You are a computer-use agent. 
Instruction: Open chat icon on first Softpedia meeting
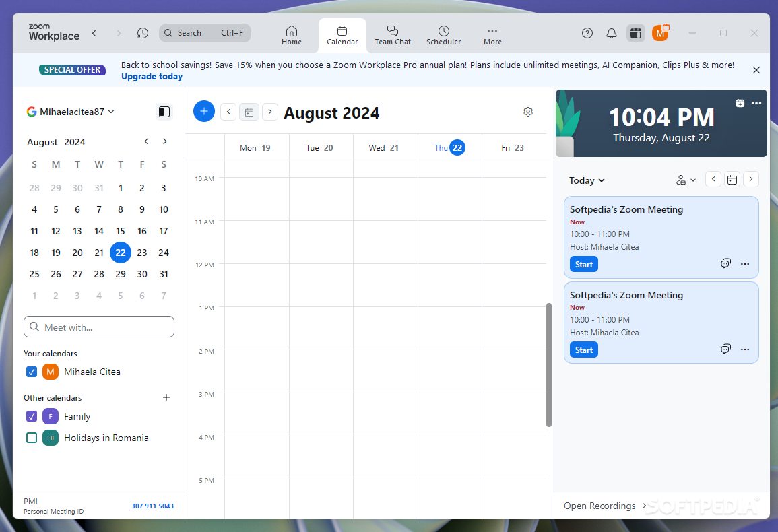725,263
